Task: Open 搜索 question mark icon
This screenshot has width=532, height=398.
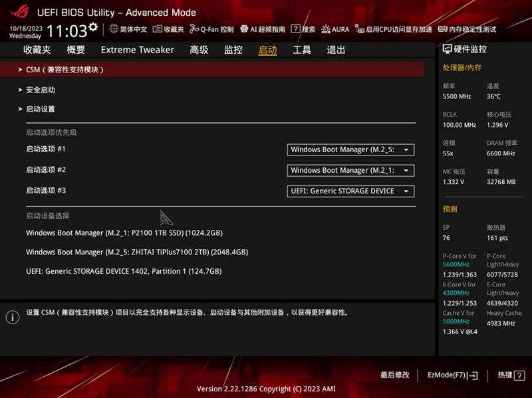Action: 295,29
